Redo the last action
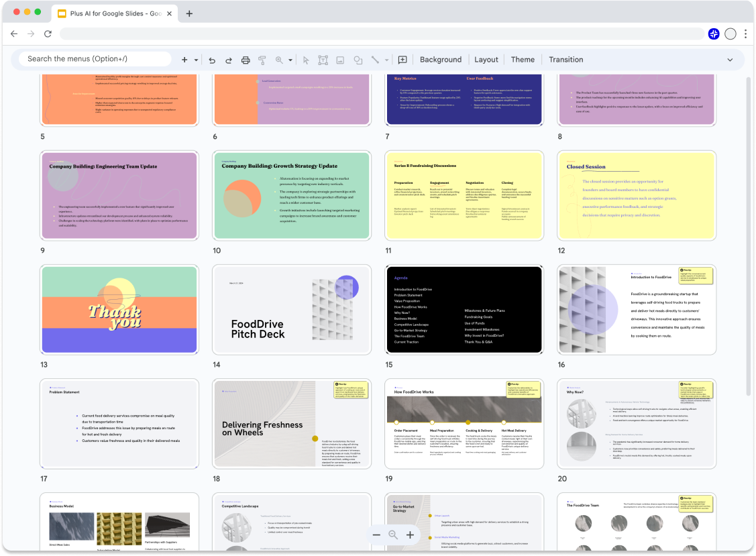Image resolution: width=756 pixels, height=556 pixels. click(229, 60)
